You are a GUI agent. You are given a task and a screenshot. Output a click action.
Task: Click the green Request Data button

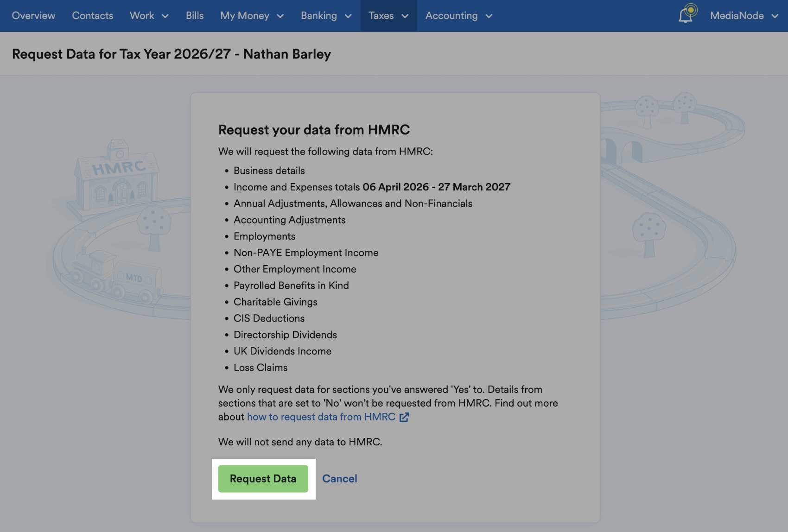(x=263, y=479)
